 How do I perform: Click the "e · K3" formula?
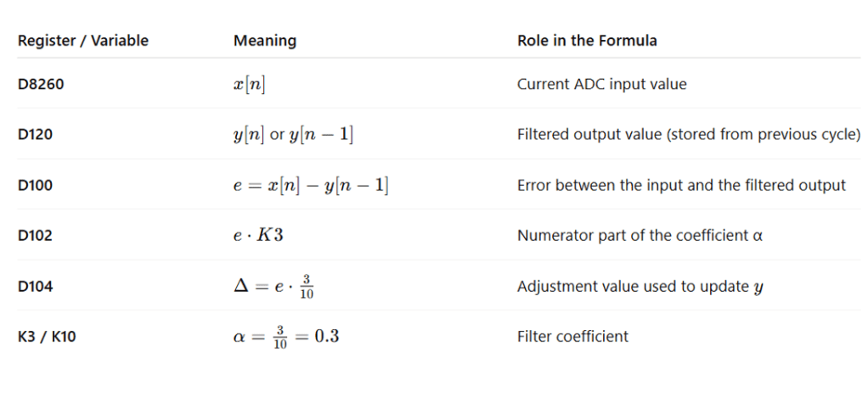pyautogui.click(x=258, y=235)
